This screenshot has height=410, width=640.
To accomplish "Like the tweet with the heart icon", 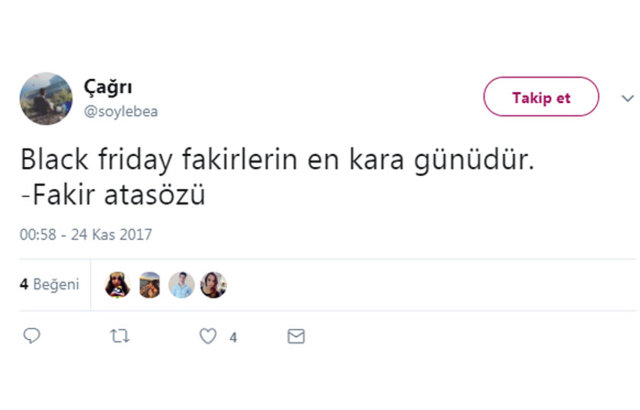I will click(207, 337).
